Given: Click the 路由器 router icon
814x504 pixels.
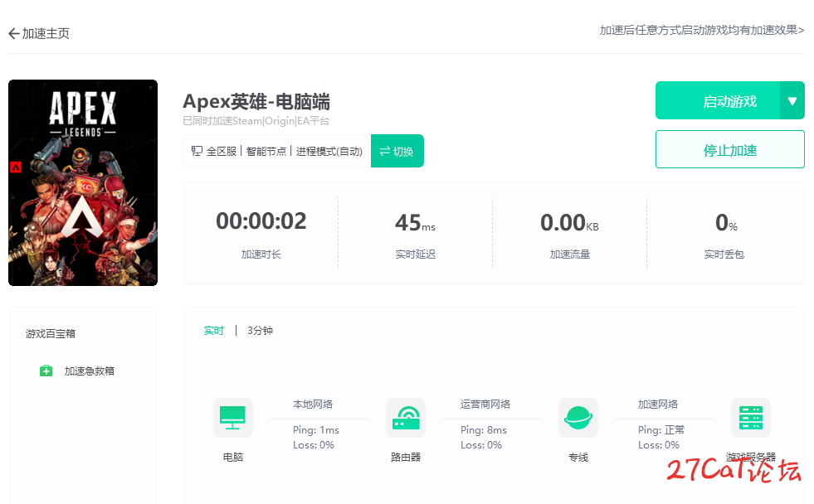Looking at the screenshot, I should click(x=406, y=418).
